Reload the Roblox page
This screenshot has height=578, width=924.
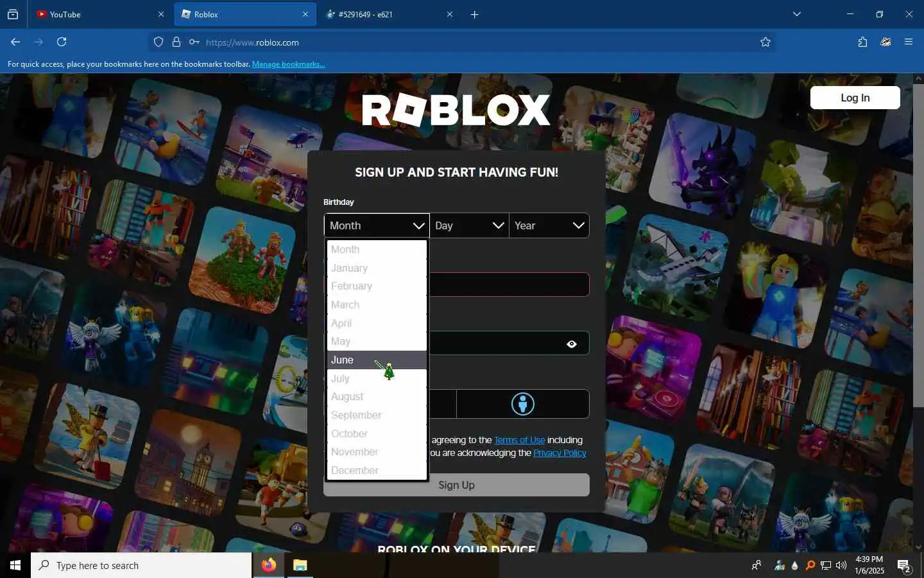62,42
